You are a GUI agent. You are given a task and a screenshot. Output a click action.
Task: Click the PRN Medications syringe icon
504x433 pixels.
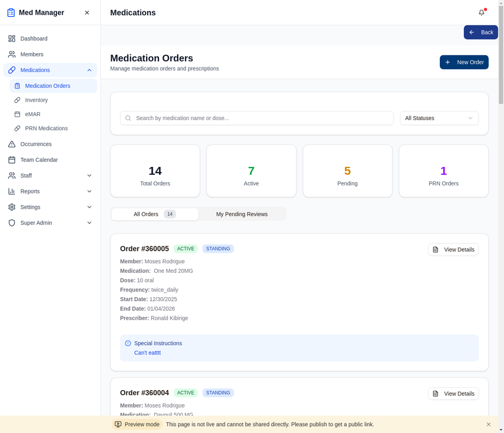18,128
